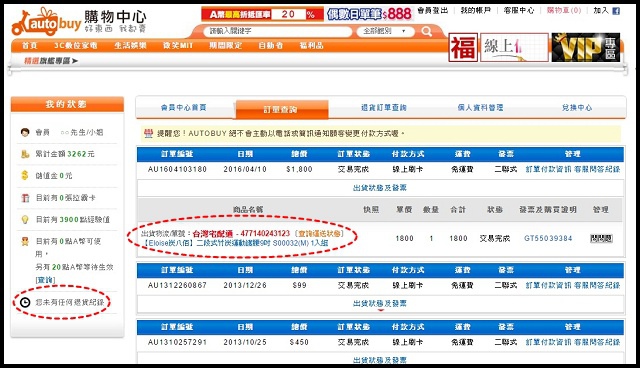Click the 我的狀態 sidebar header

click(67, 104)
